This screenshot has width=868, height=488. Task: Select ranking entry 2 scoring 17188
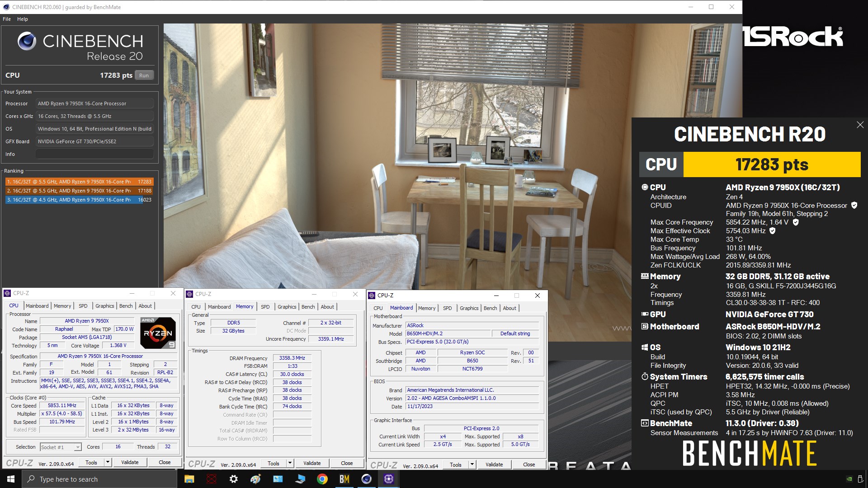tap(80, 191)
